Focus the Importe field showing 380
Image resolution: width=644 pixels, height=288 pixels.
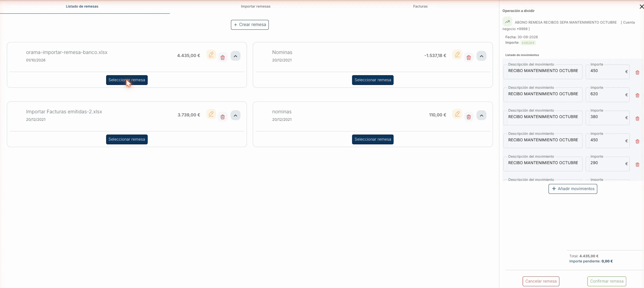click(607, 118)
